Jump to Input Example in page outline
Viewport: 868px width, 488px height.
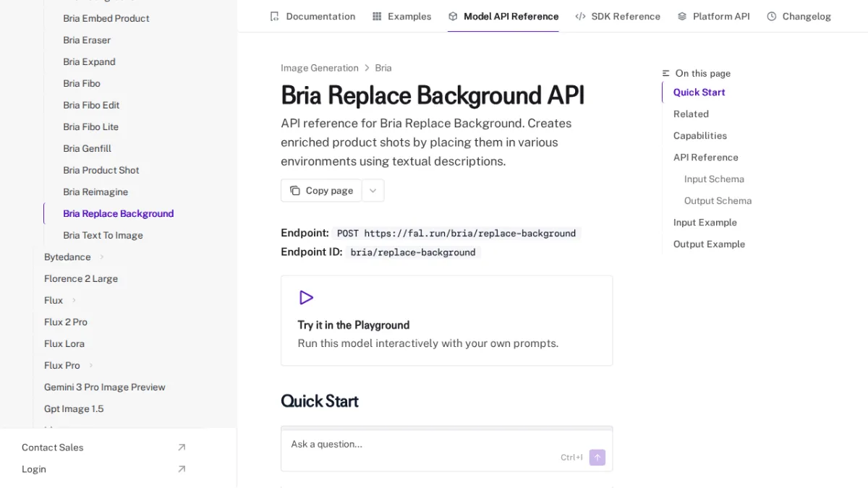pos(705,223)
